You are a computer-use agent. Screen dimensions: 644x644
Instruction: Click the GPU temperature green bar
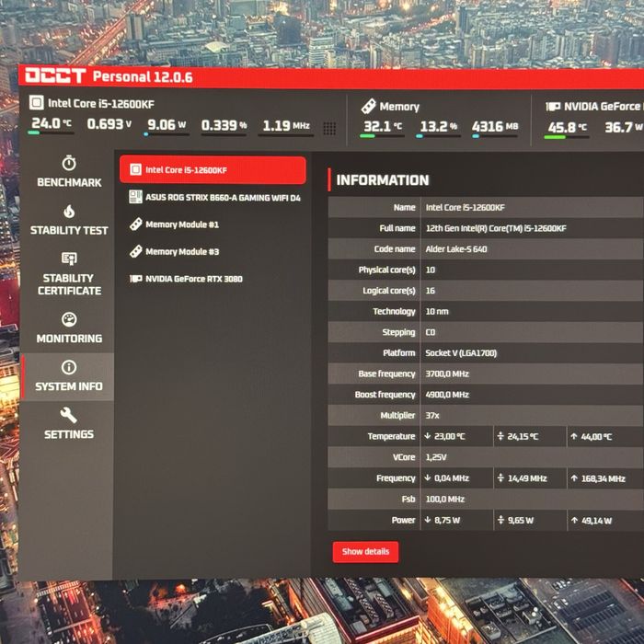(x=555, y=137)
